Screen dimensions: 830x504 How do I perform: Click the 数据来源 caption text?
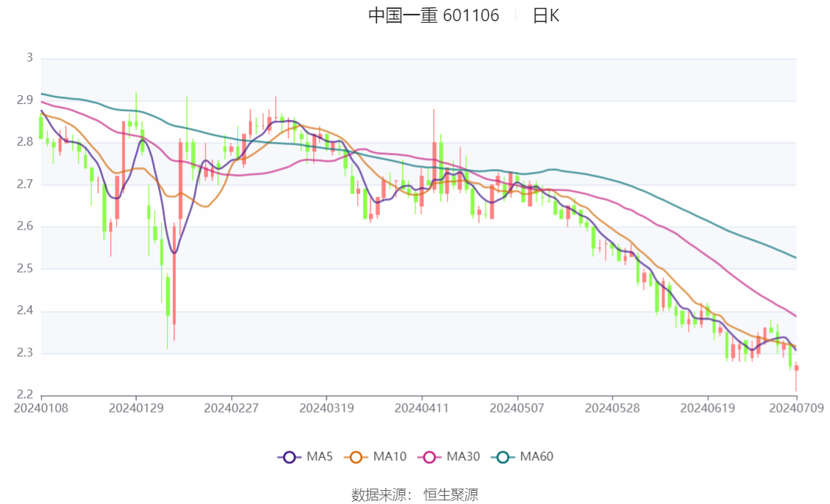378,494
